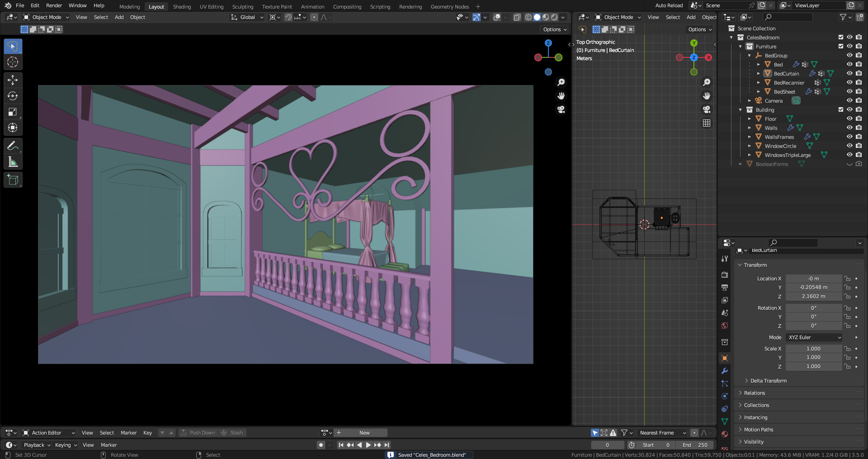Open the World properties tab
Screen dimensions: 868x459
tap(725, 326)
